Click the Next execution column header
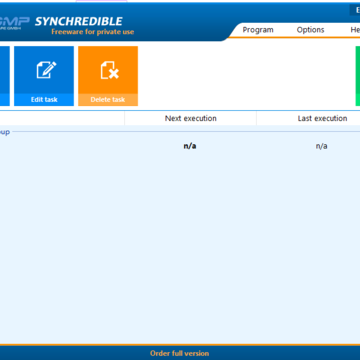This screenshot has height=360, width=360. [x=191, y=118]
